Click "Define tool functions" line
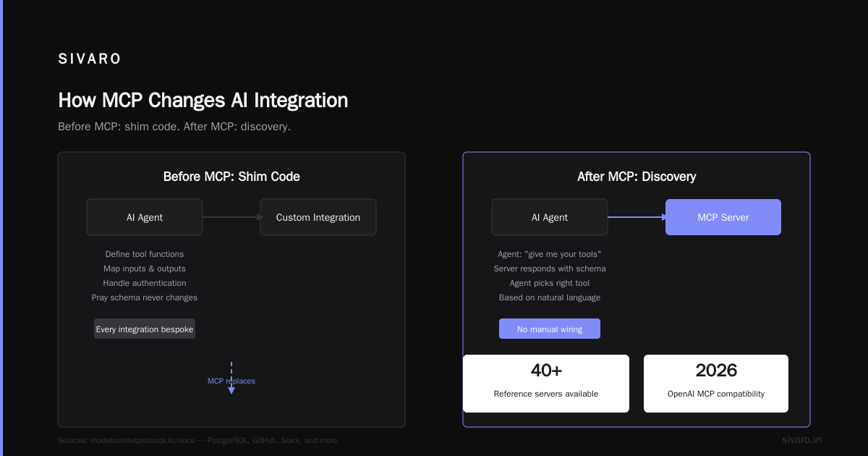 pos(145,254)
